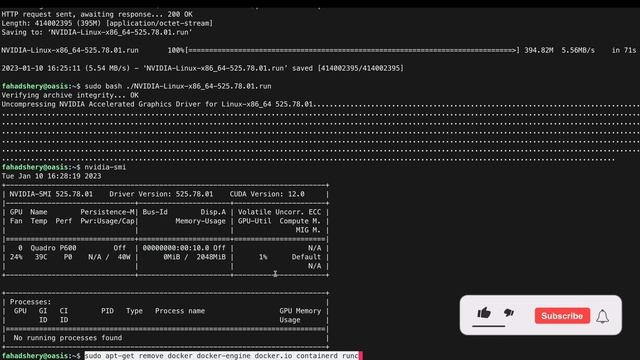The height and width of the screenshot is (360, 640).
Task: Click 'NVIDIA-SMI 525.78.01' header text
Action: coord(51,194)
